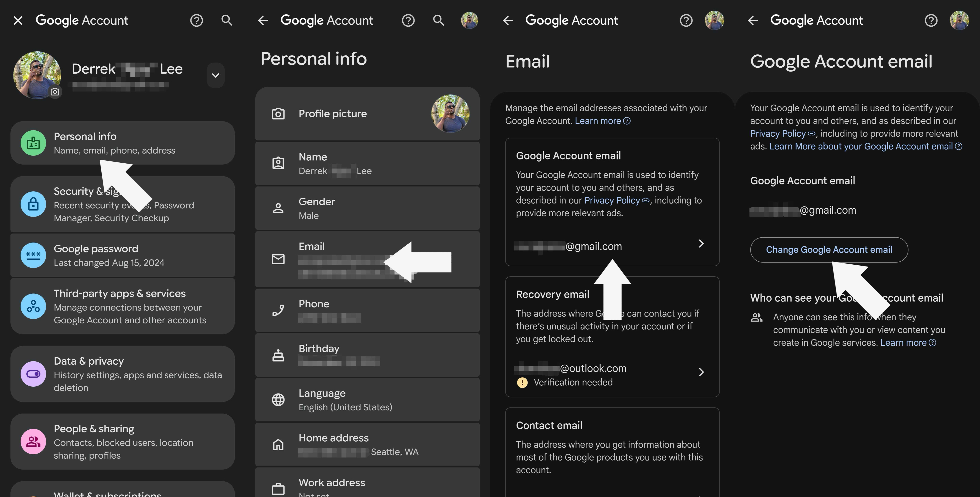The height and width of the screenshot is (497, 980).
Task: Select the verification needed warning icon
Action: click(x=522, y=383)
